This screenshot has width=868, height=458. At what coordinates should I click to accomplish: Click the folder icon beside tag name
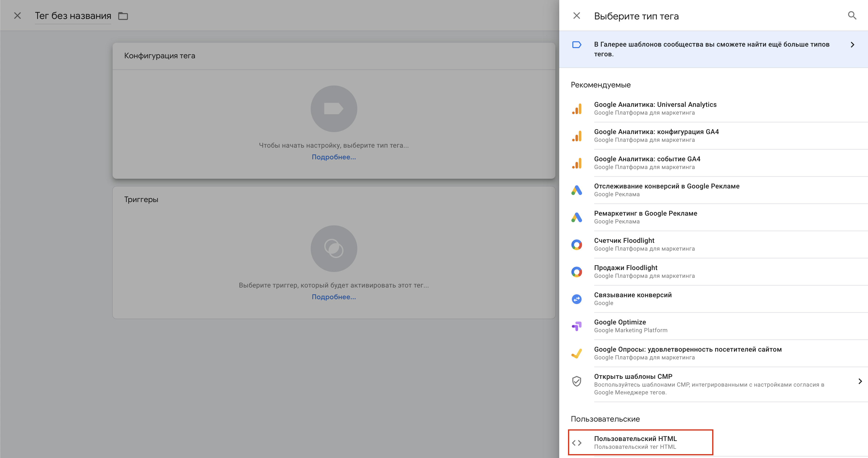tap(123, 16)
